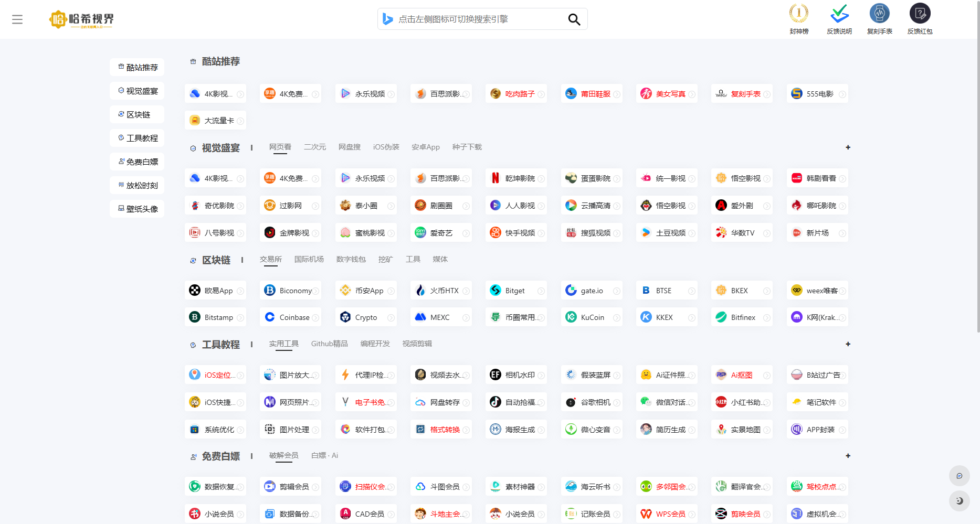The image size is (980, 524).
Task: Click the gate.io icon
Action: pyautogui.click(x=571, y=291)
